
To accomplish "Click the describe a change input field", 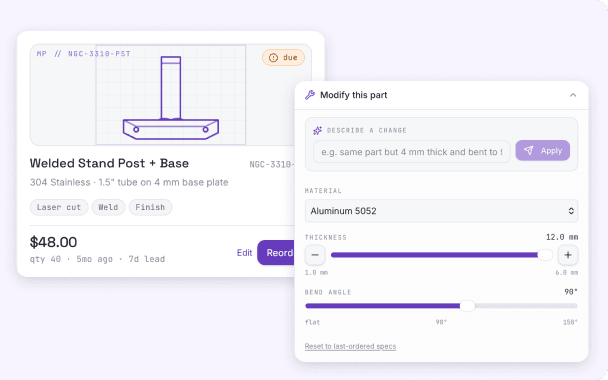I will pyautogui.click(x=412, y=152).
